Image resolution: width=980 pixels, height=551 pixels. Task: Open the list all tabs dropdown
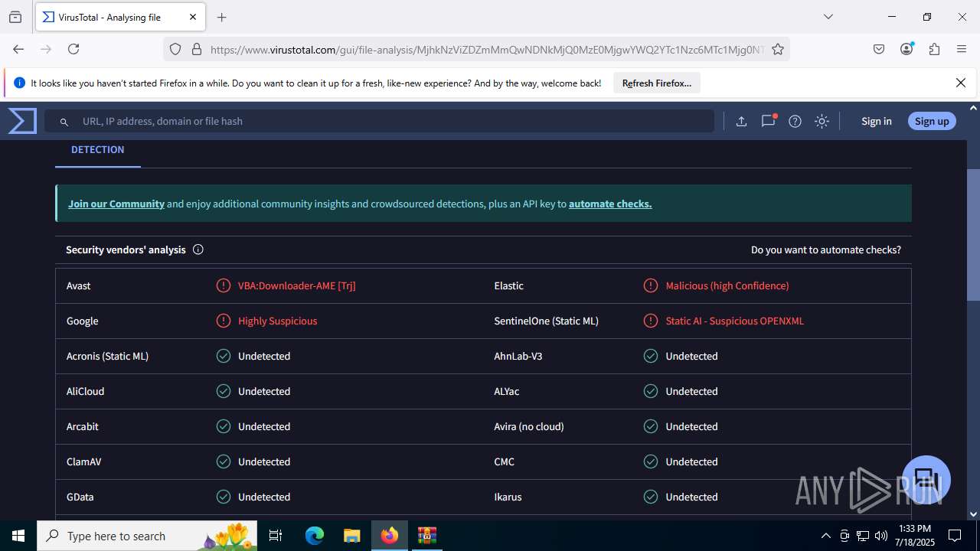pos(828,17)
